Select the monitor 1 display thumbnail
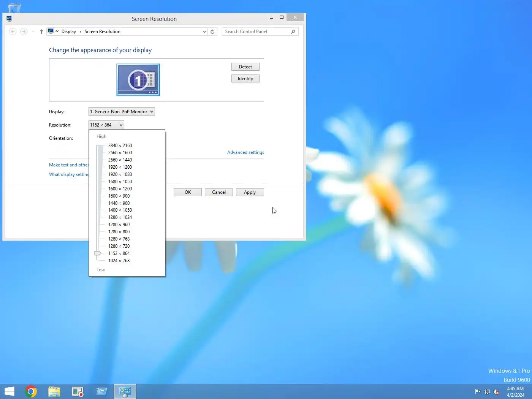532x399 pixels. pyautogui.click(x=138, y=80)
